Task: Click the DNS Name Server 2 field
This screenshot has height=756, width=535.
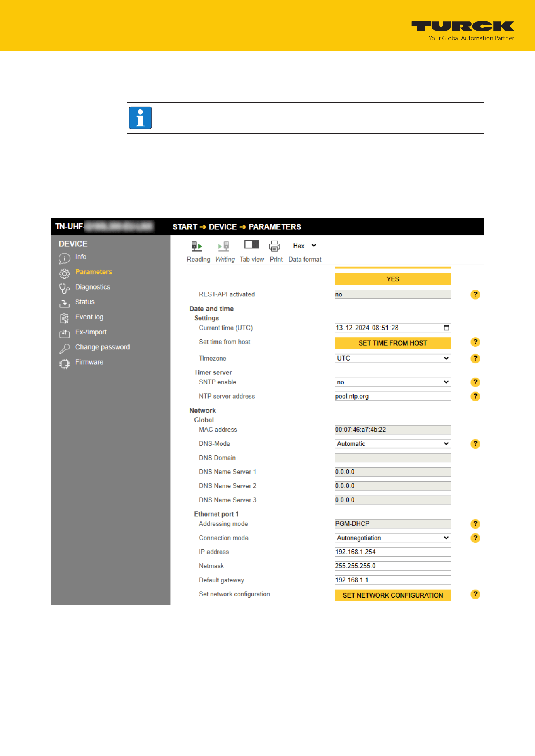Action: [x=393, y=486]
